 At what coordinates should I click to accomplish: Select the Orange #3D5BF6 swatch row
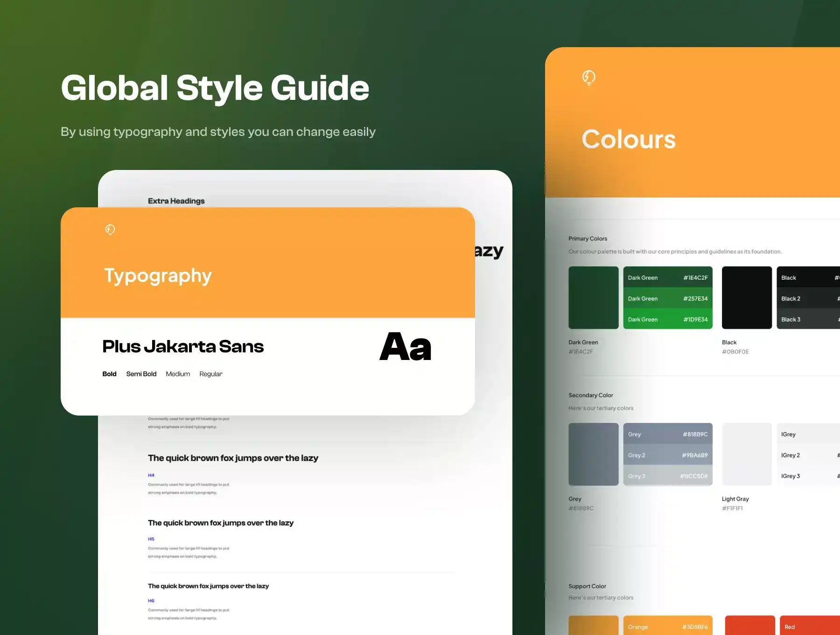pyautogui.click(x=667, y=627)
